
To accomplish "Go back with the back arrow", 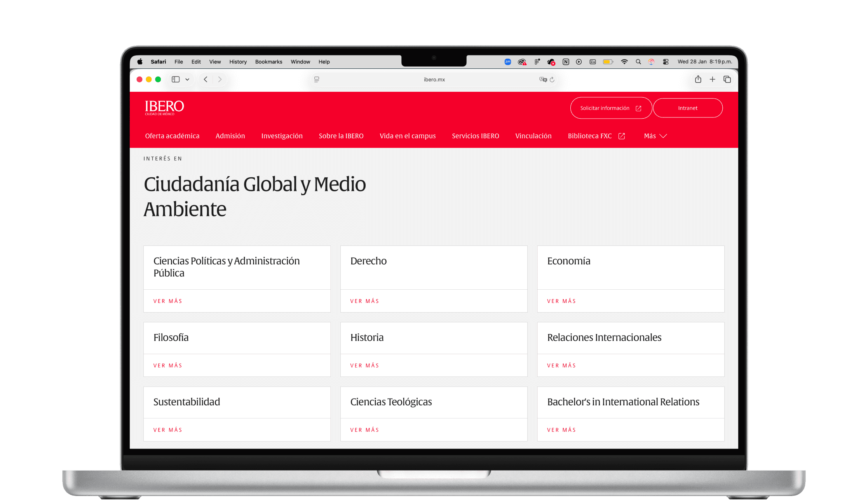I will coord(206,79).
